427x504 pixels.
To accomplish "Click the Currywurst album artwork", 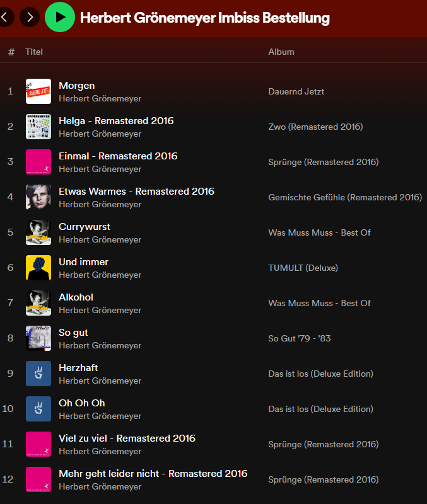I will tap(38, 232).
